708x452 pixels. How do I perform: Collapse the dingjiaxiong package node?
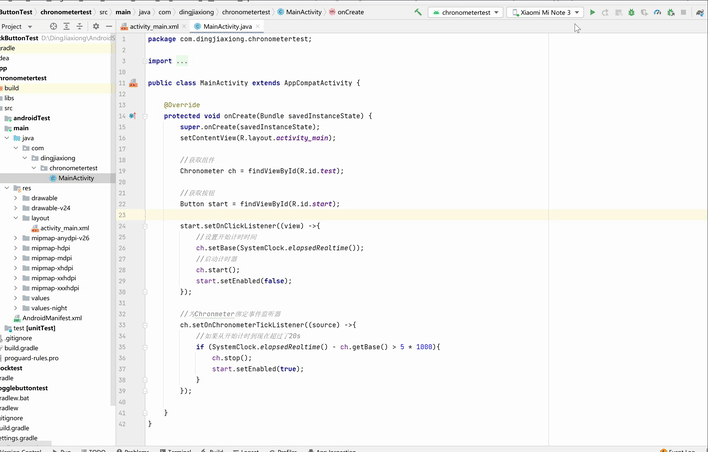[25, 158]
